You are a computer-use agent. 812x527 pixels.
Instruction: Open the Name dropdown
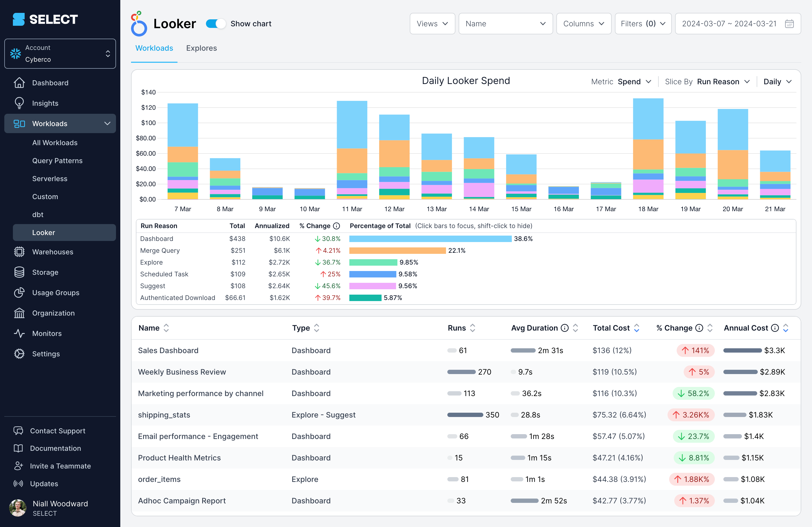click(x=505, y=24)
